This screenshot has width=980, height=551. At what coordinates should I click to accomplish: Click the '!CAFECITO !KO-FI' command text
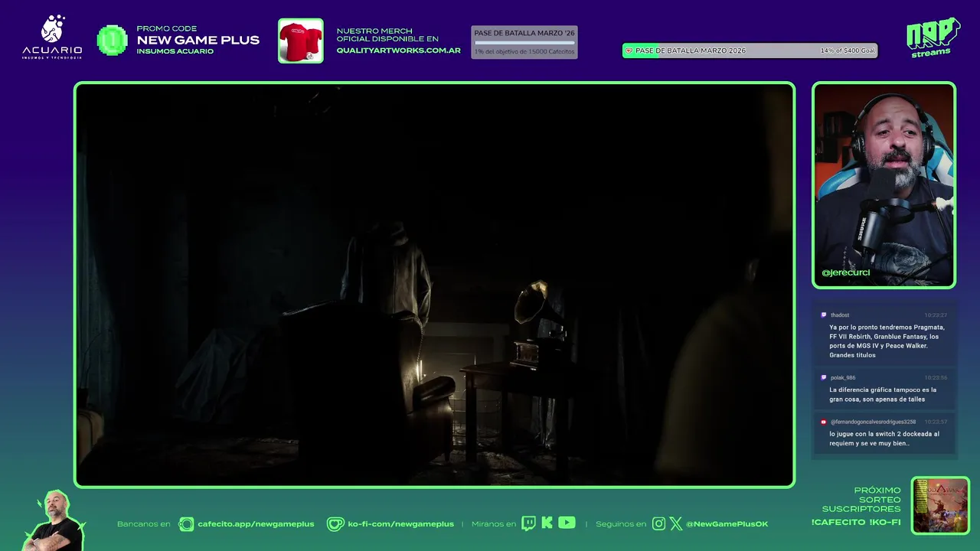[856, 522]
